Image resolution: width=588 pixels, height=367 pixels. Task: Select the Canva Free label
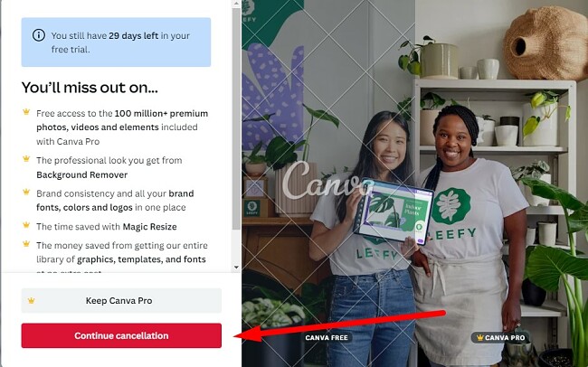click(x=327, y=338)
